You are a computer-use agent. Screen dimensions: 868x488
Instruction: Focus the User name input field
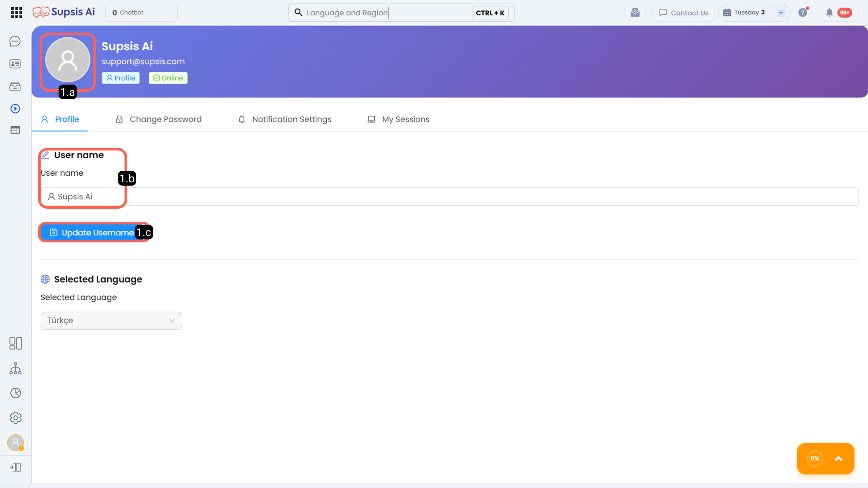tap(449, 197)
